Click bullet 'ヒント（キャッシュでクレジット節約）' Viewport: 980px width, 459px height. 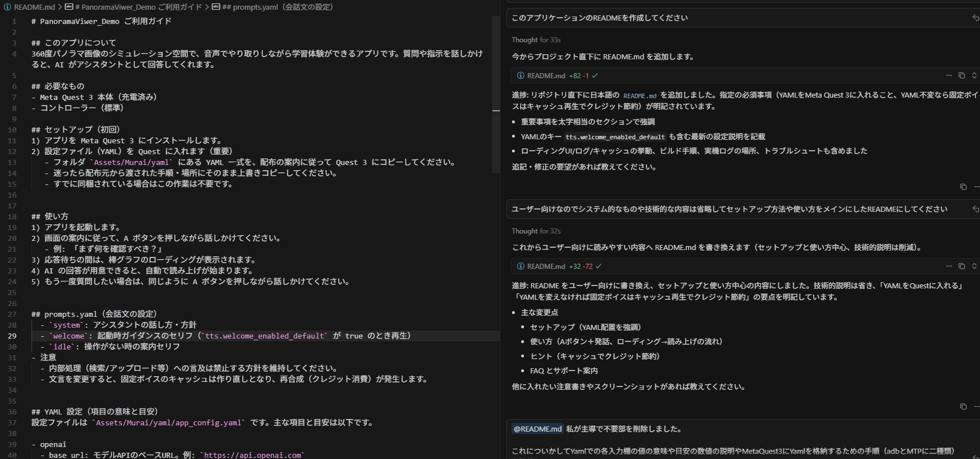click(595, 356)
